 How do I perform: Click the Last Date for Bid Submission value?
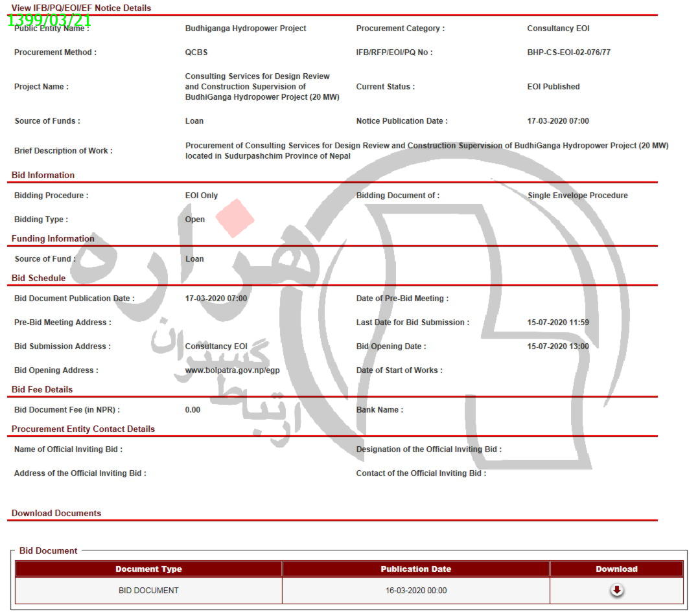(x=558, y=323)
